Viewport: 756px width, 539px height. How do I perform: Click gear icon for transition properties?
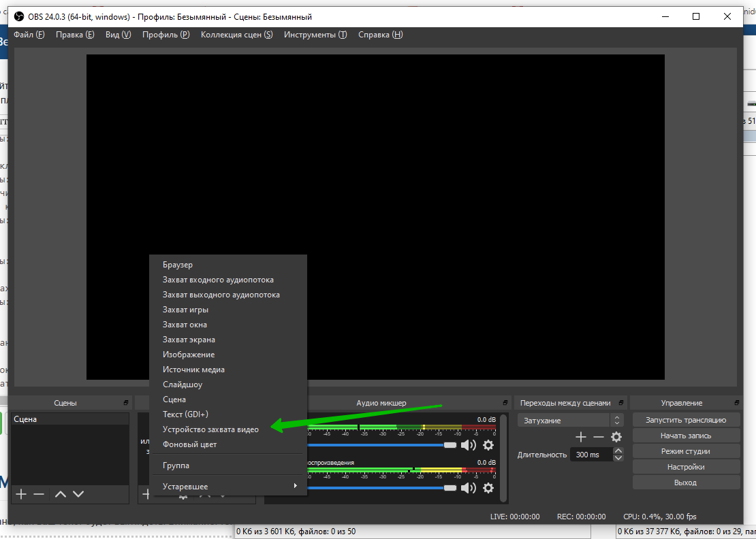point(616,437)
